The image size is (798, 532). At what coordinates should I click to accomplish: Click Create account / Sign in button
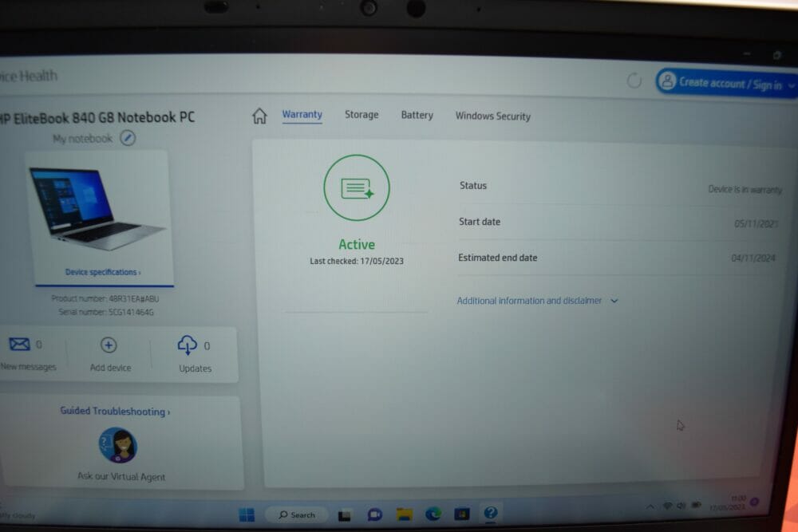[x=726, y=82]
